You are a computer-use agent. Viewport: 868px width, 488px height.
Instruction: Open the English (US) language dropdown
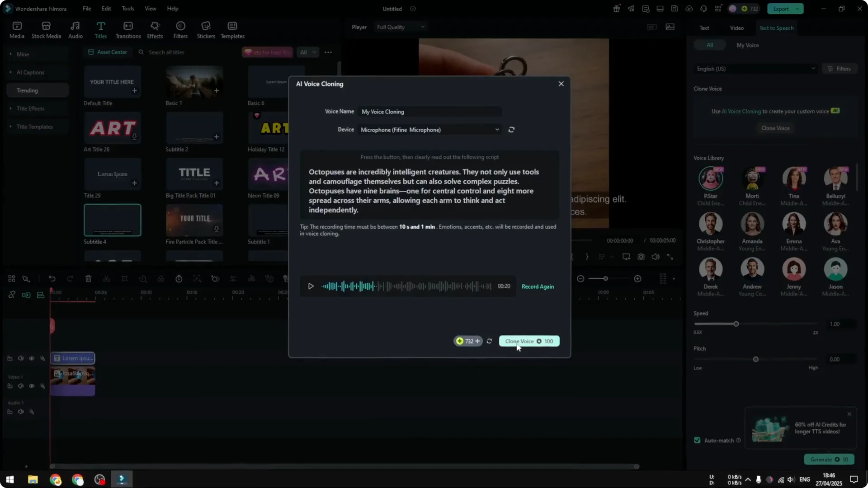tap(755, 69)
